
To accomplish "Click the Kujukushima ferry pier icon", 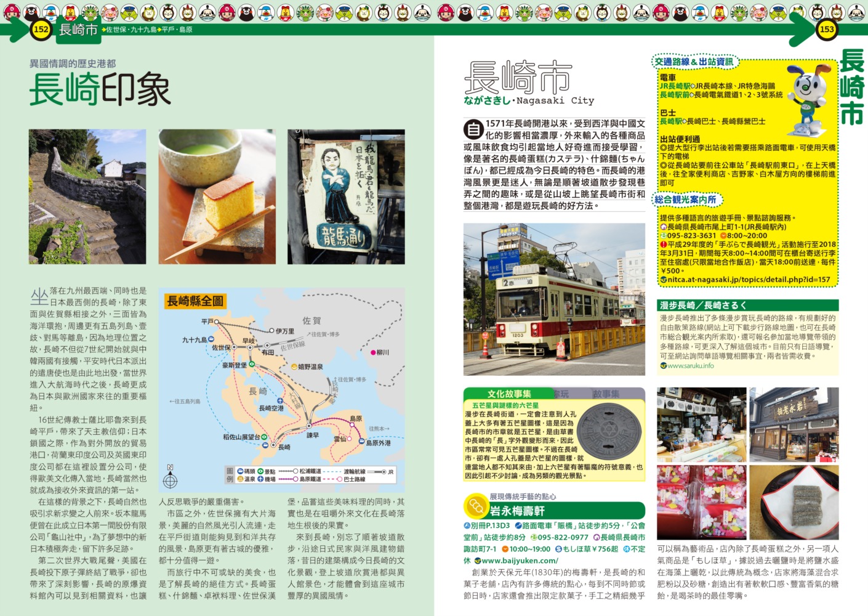I will click(211, 339).
